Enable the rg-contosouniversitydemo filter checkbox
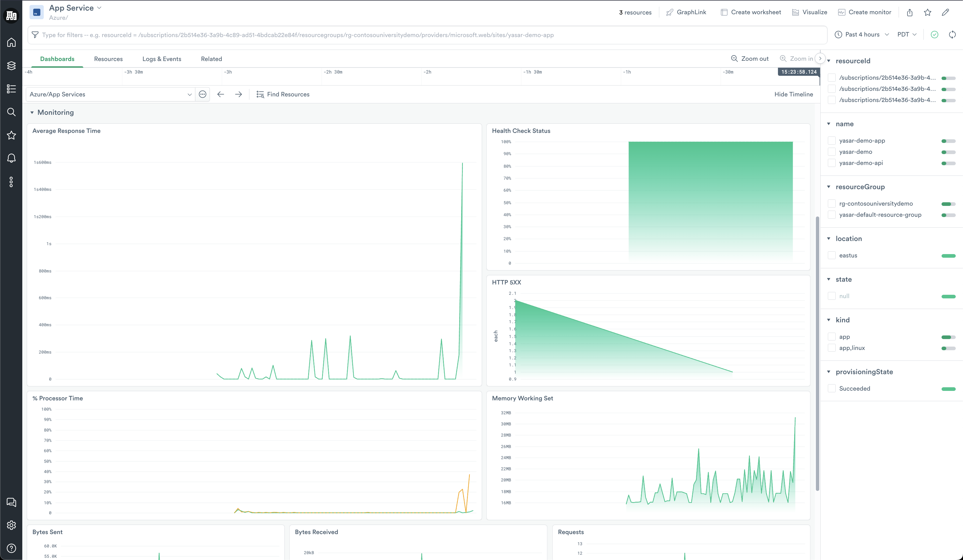 [x=831, y=204]
